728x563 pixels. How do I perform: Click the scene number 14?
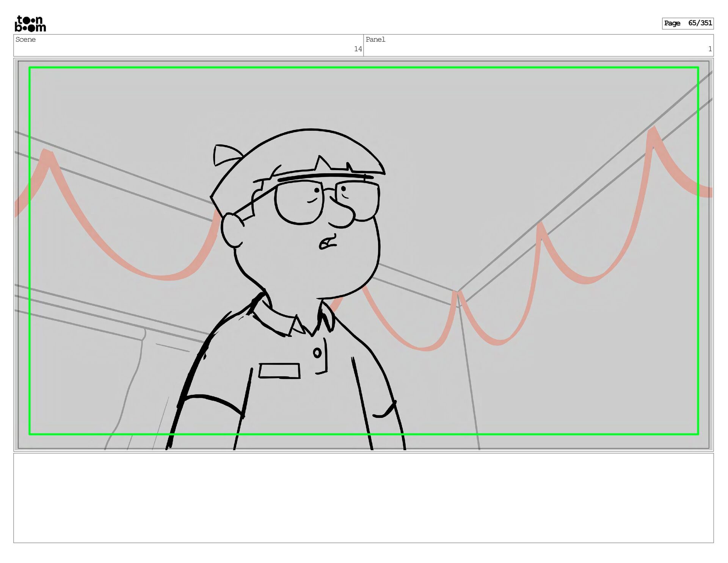(x=358, y=49)
